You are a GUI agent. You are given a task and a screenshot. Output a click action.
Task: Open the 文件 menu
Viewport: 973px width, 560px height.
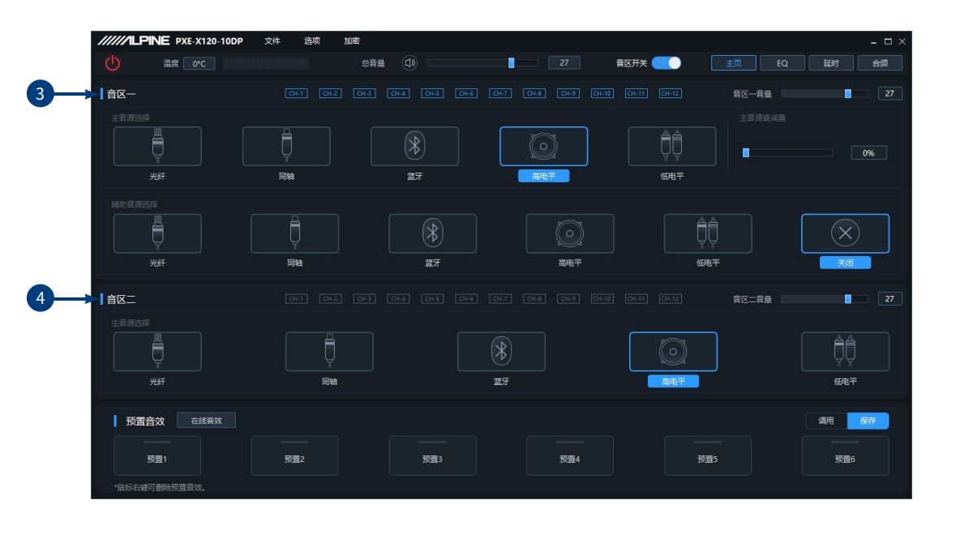pyautogui.click(x=272, y=41)
